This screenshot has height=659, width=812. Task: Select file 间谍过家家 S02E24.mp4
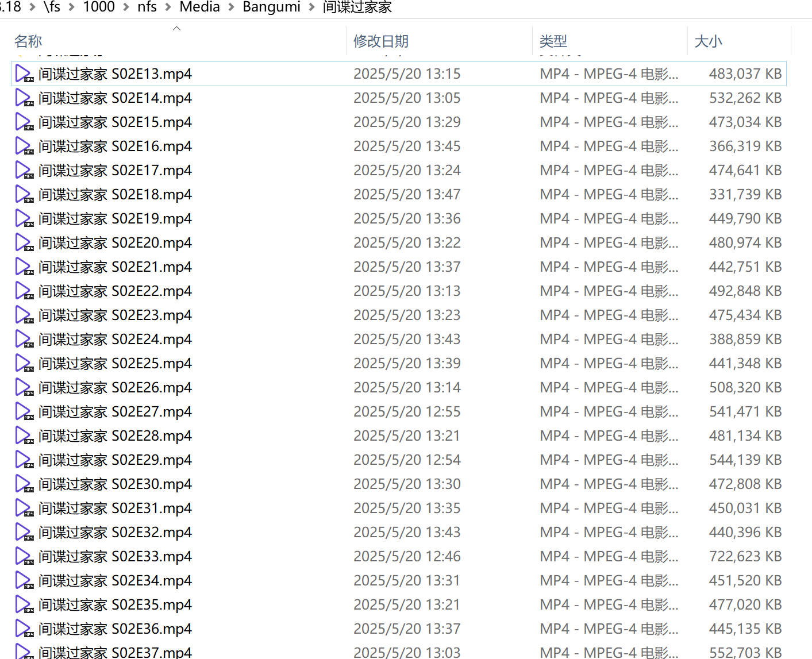click(x=398, y=339)
